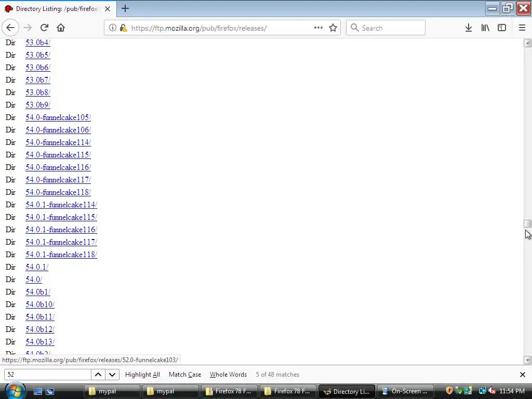Toggle Match Case in find bar
Viewport: 532px width, 399px height.
[x=185, y=375]
